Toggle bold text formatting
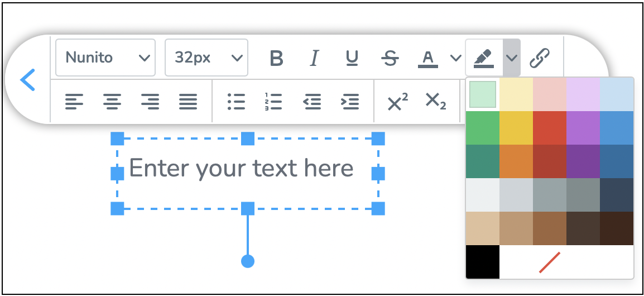The width and height of the screenshot is (644, 296). (276, 58)
